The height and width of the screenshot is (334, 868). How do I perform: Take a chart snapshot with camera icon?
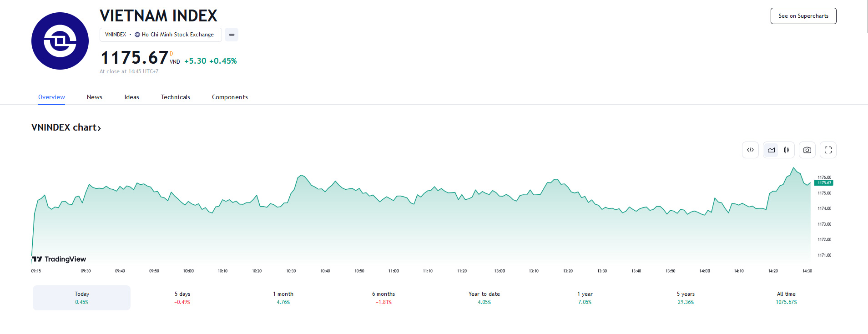click(807, 150)
